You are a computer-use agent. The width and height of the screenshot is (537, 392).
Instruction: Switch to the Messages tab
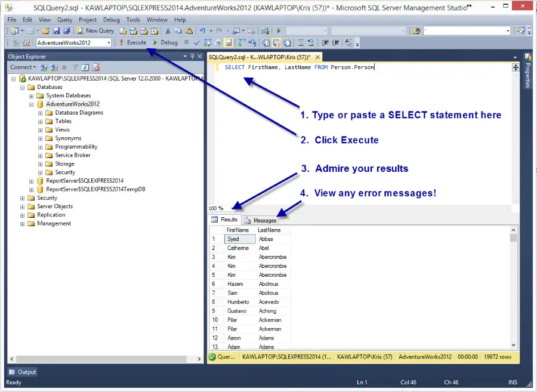(261, 220)
